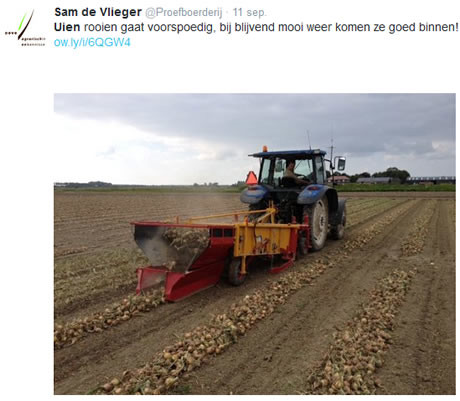This screenshot has width=460, height=401.
Task: Click the orange warning triangle on tractor
Action: (251, 178)
